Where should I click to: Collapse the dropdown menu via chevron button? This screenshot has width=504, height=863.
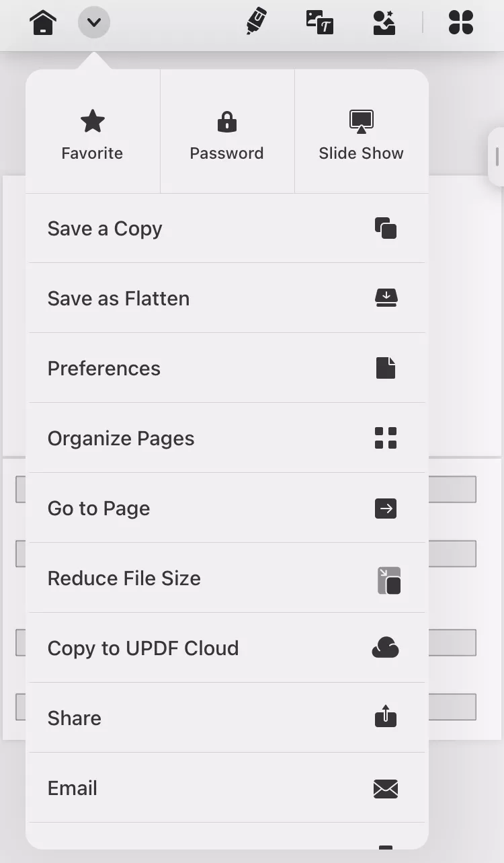click(x=94, y=23)
